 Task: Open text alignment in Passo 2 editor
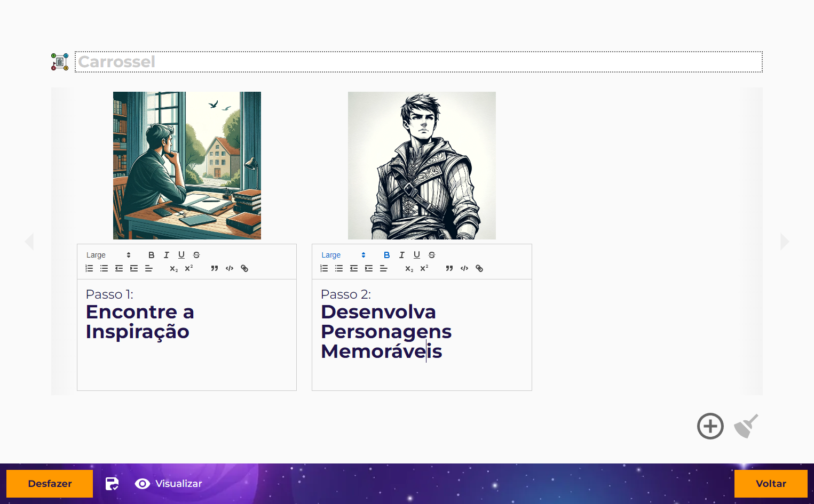point(384,268)
